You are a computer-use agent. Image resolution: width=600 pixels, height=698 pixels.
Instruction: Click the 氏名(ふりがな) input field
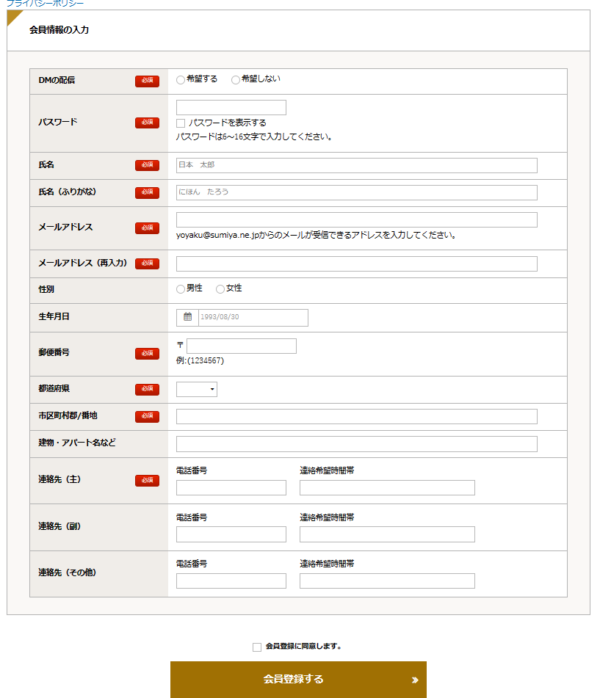tap(357, 193)
